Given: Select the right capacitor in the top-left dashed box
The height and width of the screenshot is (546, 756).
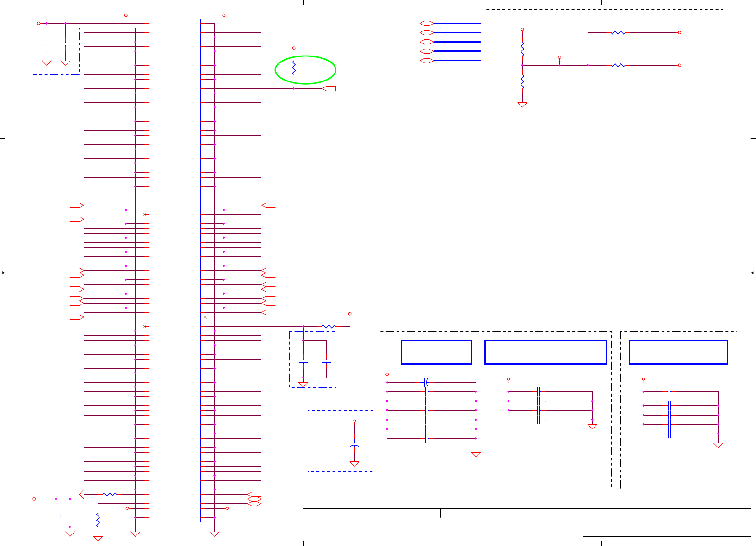Looking at the screenshot, I should pyautogui.click(x=65, y=43).
